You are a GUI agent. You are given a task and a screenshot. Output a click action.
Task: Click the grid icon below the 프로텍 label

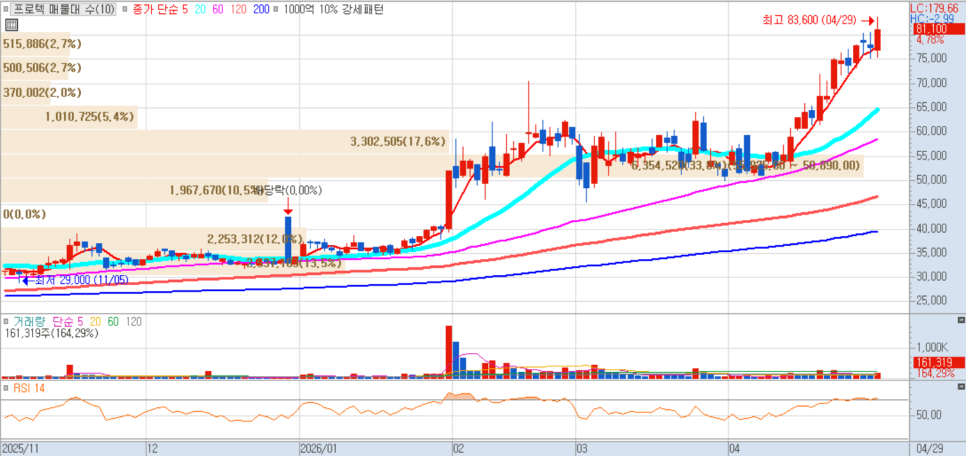10,25
